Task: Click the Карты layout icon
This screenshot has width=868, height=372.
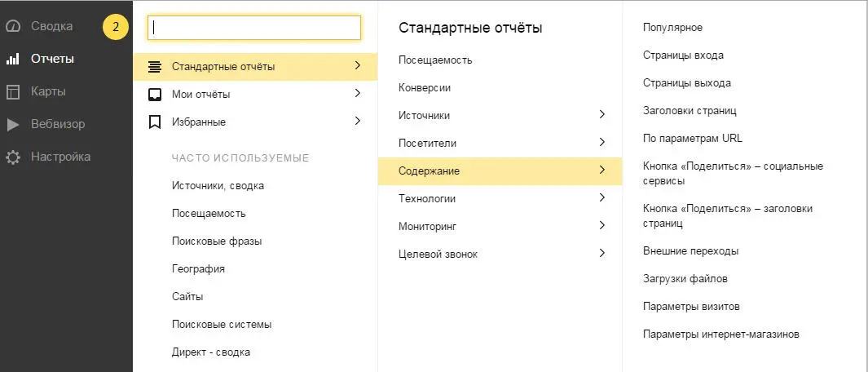Action: coord(13,91)
